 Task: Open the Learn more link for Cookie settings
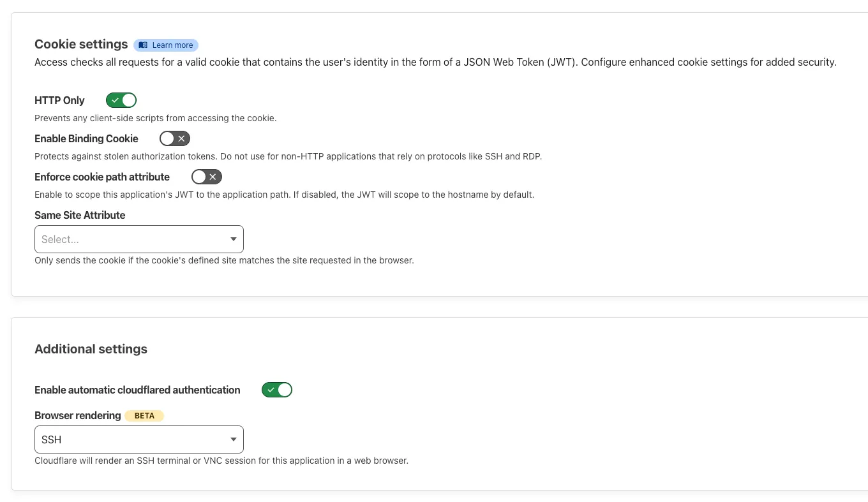(x=166, y=45)
